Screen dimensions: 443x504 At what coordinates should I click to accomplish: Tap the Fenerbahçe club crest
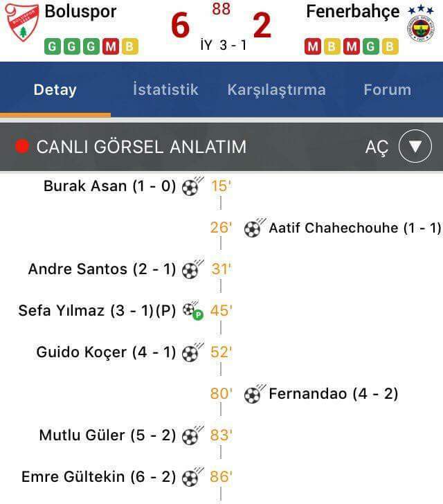pos(421,28)
